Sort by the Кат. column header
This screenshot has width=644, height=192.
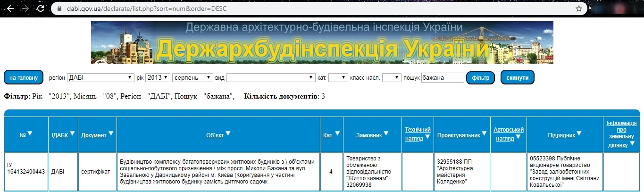tap(328, 135)
